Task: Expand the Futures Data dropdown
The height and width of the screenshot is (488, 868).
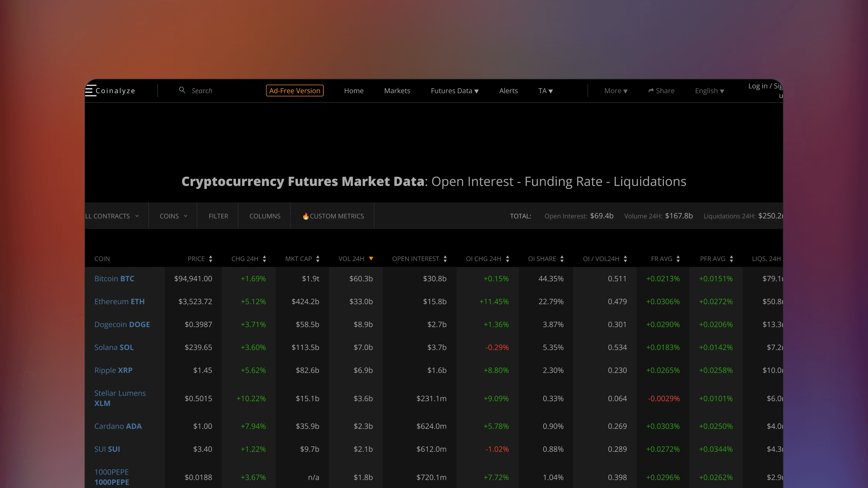Action: (x=455, y=90)
